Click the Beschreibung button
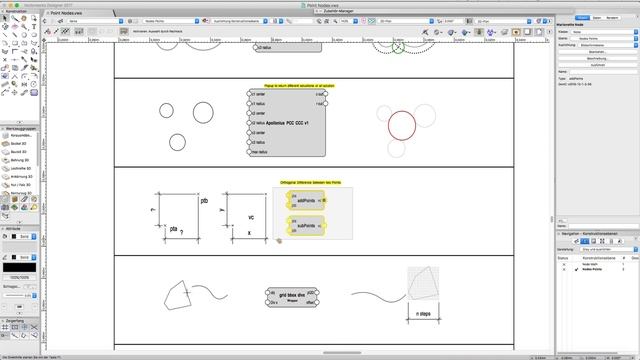 pyautogui.click(x=598, y=58)
